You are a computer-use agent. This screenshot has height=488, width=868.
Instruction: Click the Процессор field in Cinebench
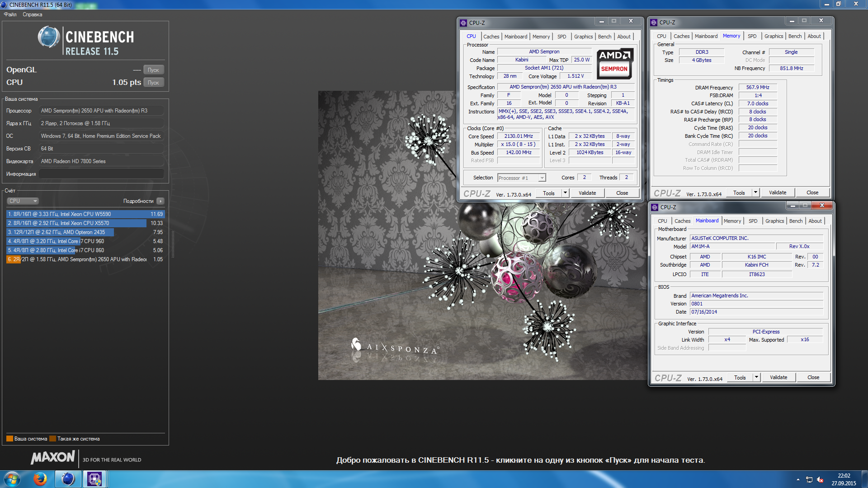point(102,111)
